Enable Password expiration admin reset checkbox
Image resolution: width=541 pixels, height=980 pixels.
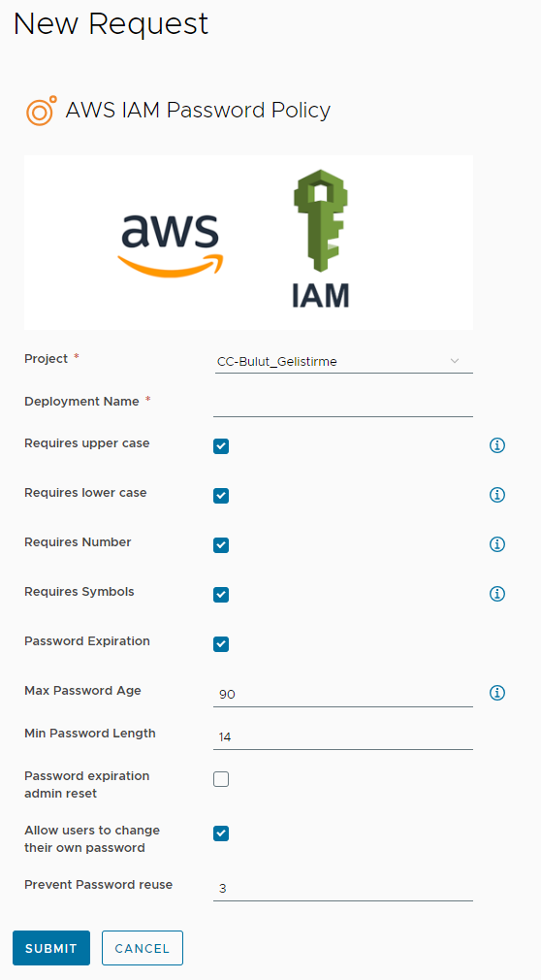coord(221,779)
